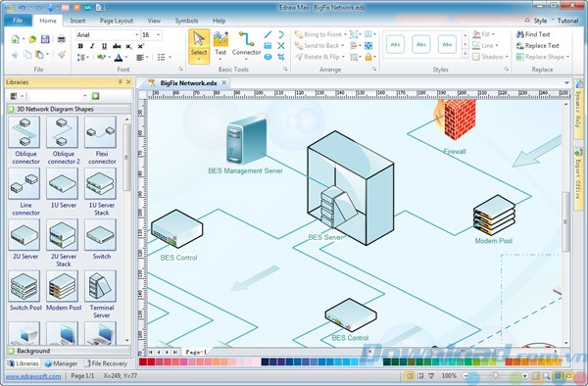The height and width of the screenshot is (386, 588).
Task: Open the File menu
Action: pos(18,21)
